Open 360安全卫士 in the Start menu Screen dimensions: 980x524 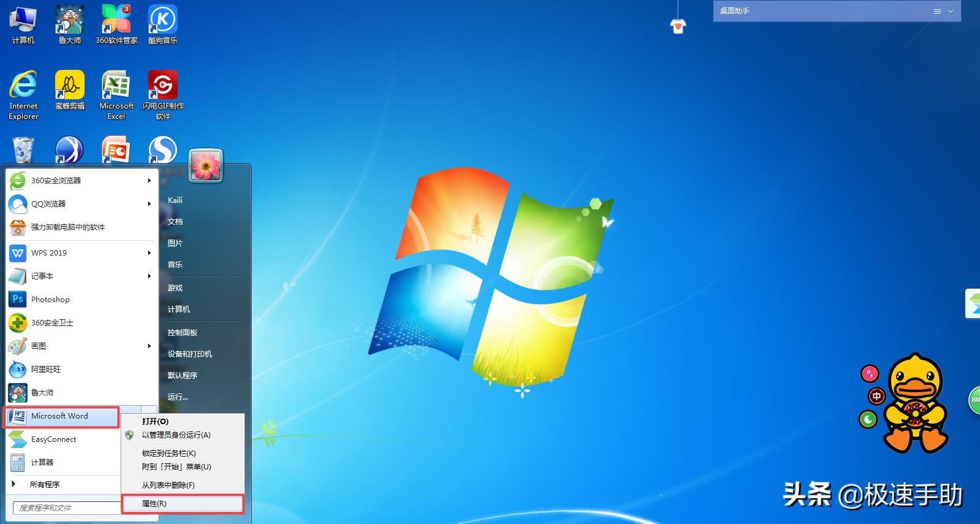[81, 323]
